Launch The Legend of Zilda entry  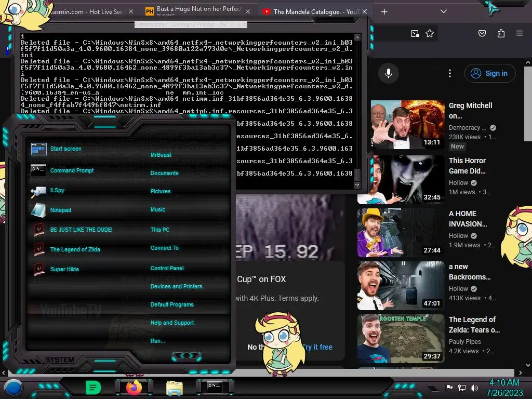(67, 249)
